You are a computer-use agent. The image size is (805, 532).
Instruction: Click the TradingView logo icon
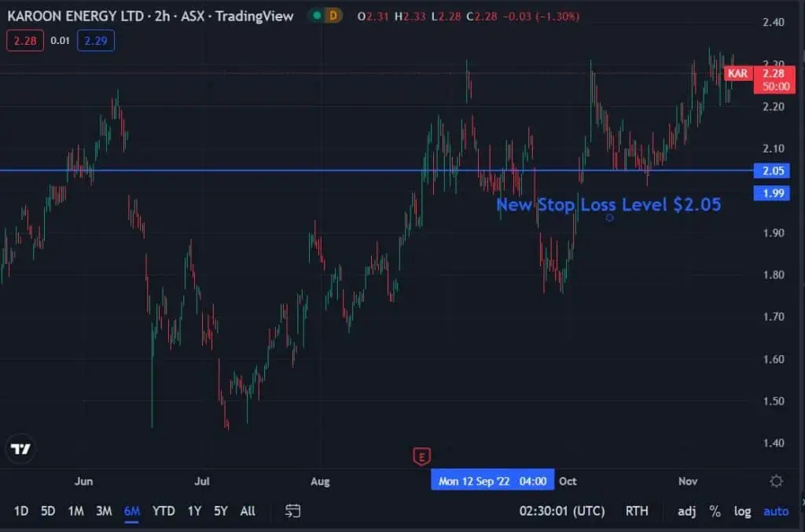click(x=21, y=449)
